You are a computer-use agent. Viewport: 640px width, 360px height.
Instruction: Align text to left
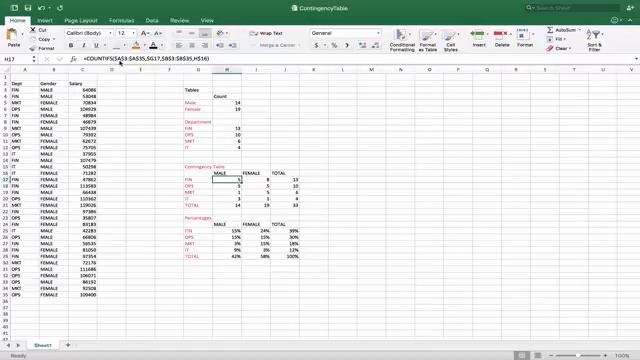tap(179, 45)
